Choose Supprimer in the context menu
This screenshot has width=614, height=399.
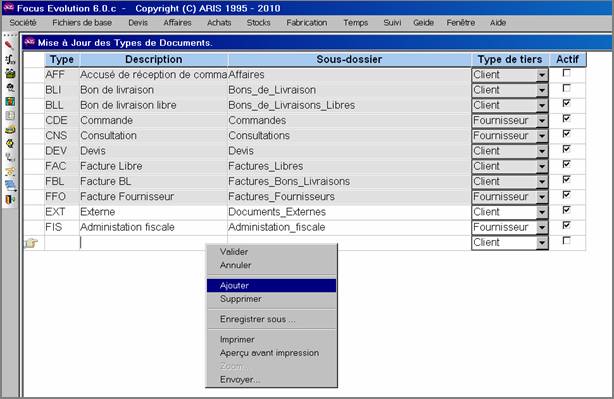(271, 299)
